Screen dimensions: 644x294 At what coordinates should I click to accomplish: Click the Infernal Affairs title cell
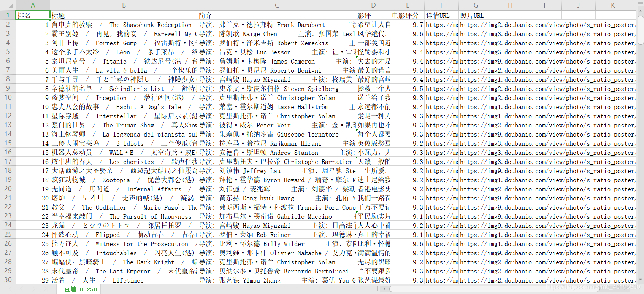tap(124, 189)
